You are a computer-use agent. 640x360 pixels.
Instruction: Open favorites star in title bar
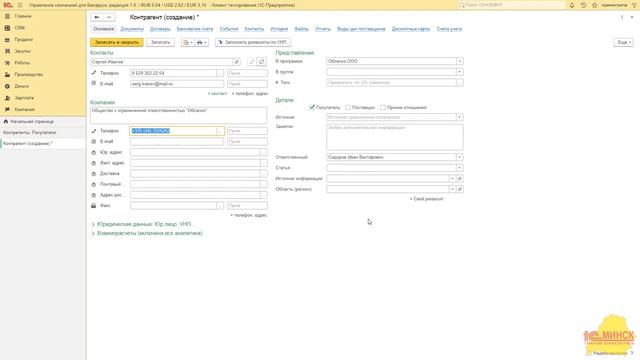pos(594,5)
